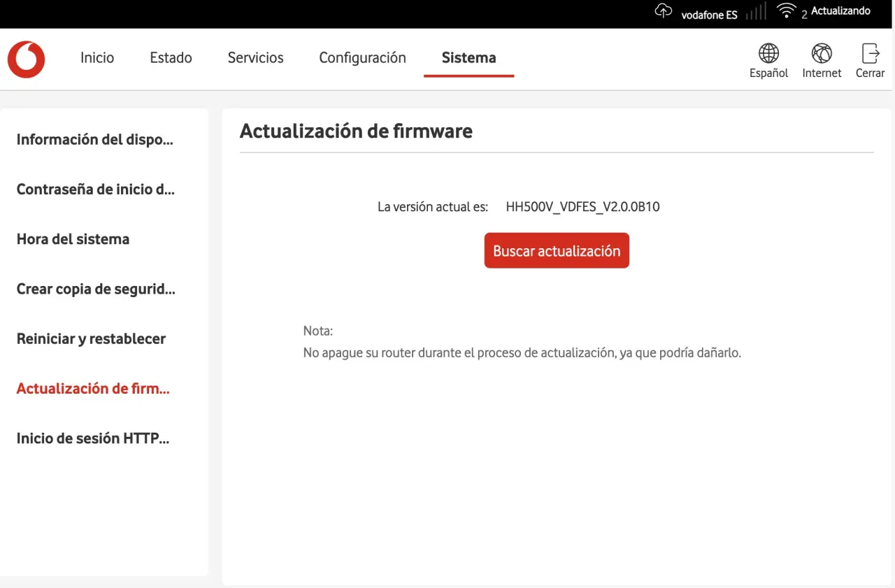895x588 pixels.
Task: Select the Sistema tab
Action: tap(468, 58)
